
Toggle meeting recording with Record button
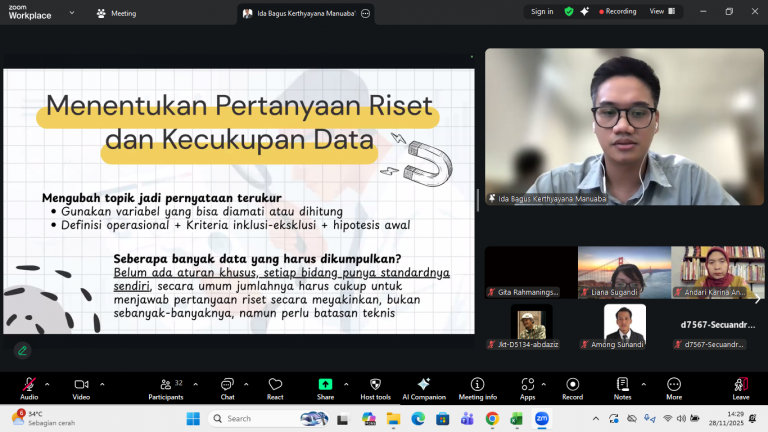tap(573, 385)
